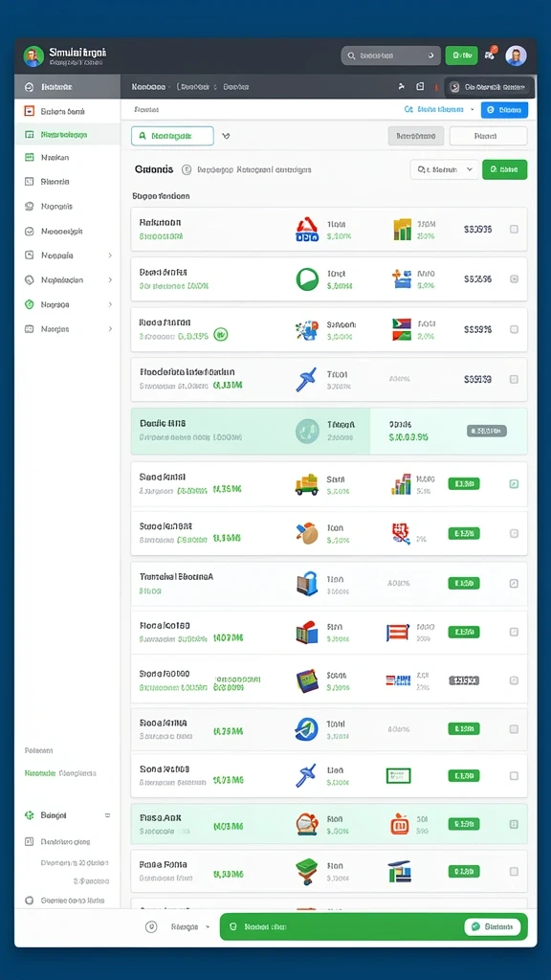Select the green circle logo icon

(307, 278)
